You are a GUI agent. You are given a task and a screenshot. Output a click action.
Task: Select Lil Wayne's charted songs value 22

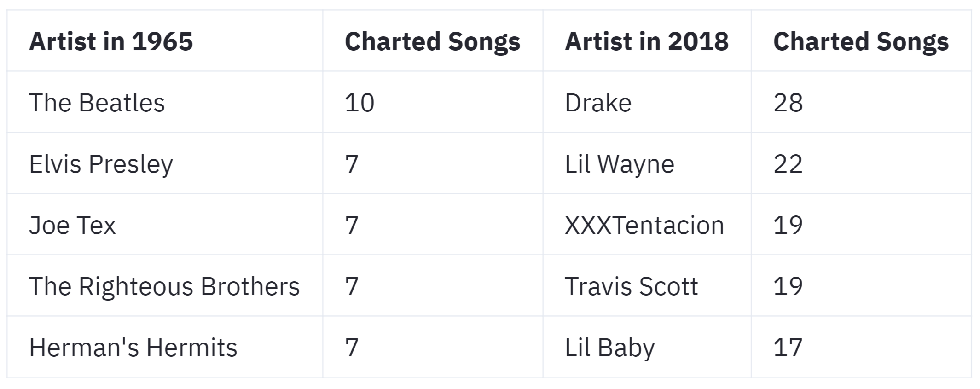pos(788,164)
